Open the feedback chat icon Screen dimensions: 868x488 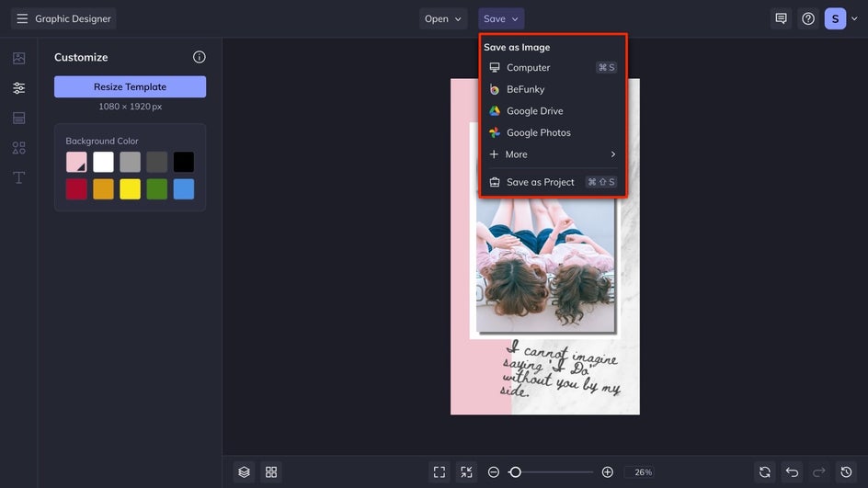[781, 18]
